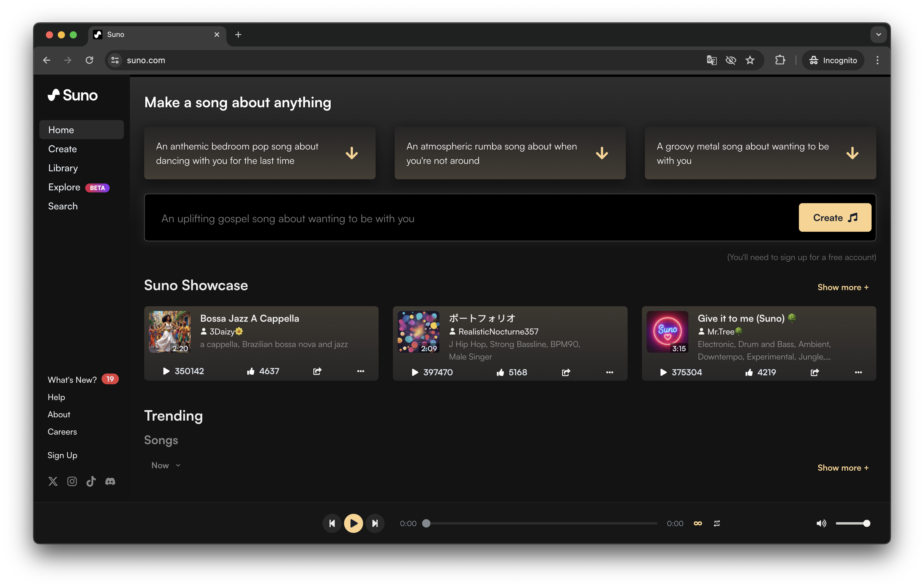The width and height of the screenshot is (924, 588).
Task: Click the yellow Create button
Action: click(x=835, y=218)
